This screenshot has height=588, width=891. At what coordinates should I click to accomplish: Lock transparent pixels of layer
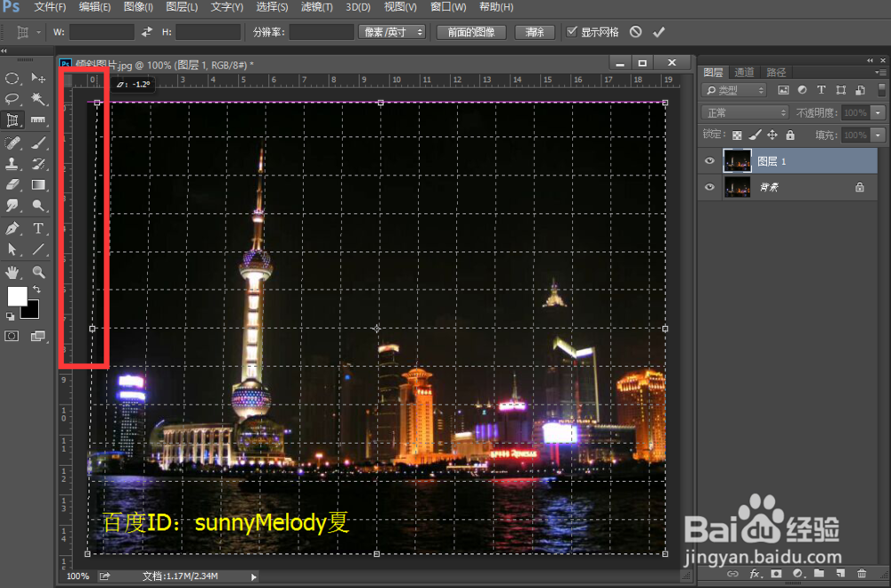tap(737, 135)
